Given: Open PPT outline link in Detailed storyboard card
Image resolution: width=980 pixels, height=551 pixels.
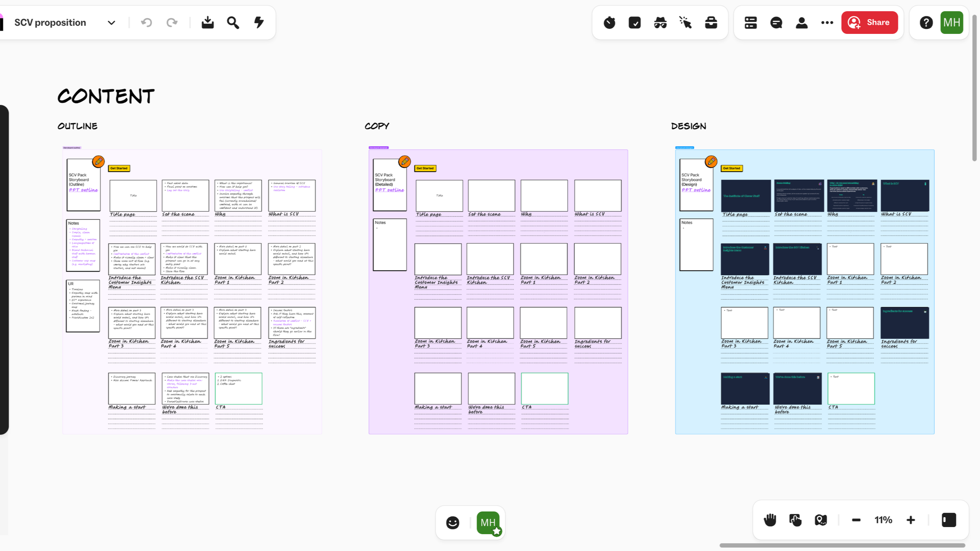Looking at the screenshot, I should pyautogui.click(x=389, y=190).
